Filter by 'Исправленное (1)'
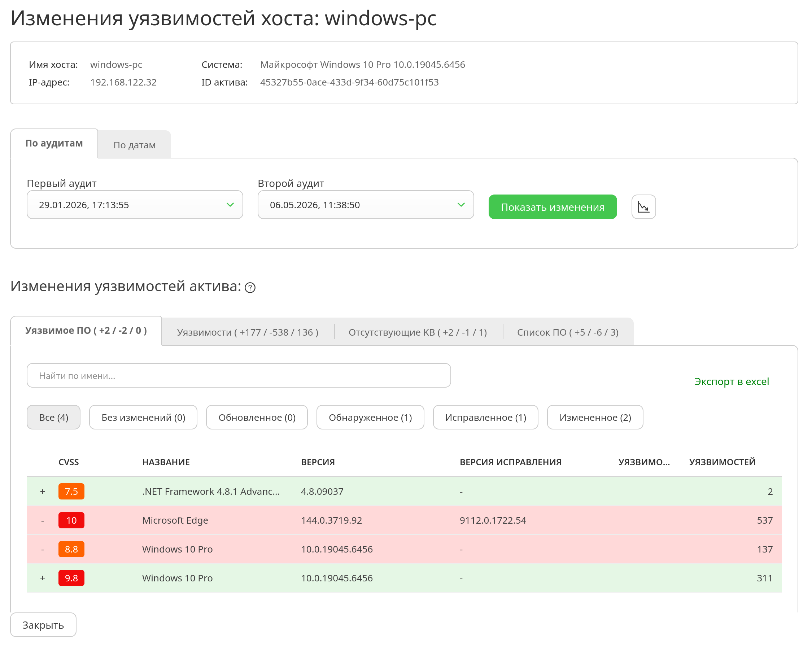812x646 pixels. (x=485, y=417)
